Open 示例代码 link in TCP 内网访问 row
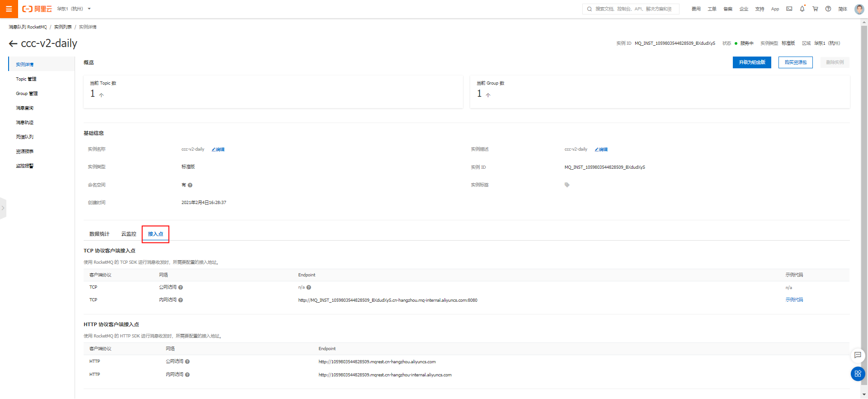Screen dimensions: 868x399 tap(794, 299)
